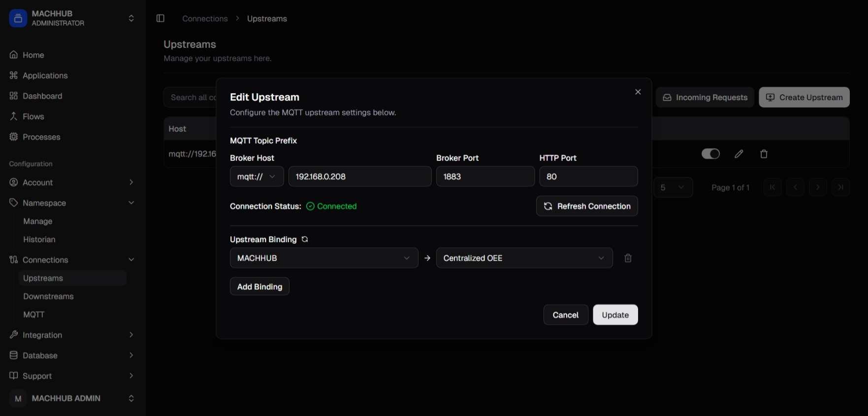Screen dimensions: 868x416
Task: Click the Integration wrench icon
Action: click(x=14, y=335)
